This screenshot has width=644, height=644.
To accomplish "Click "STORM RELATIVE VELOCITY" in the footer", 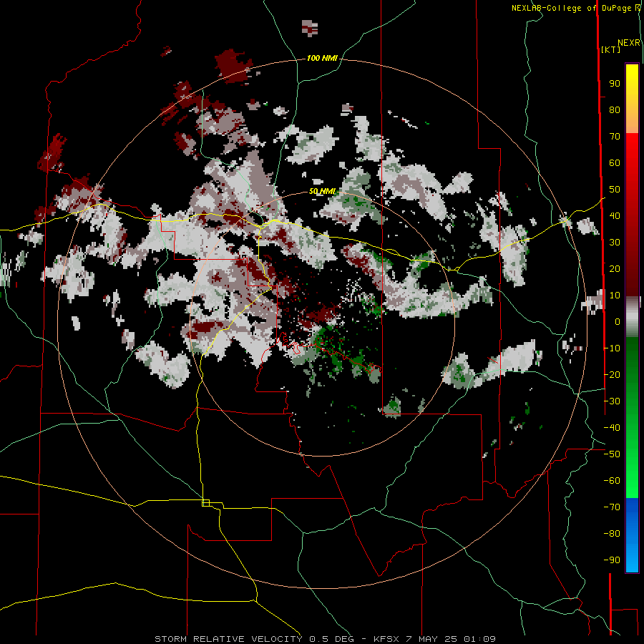I will (x=228, y=639).
